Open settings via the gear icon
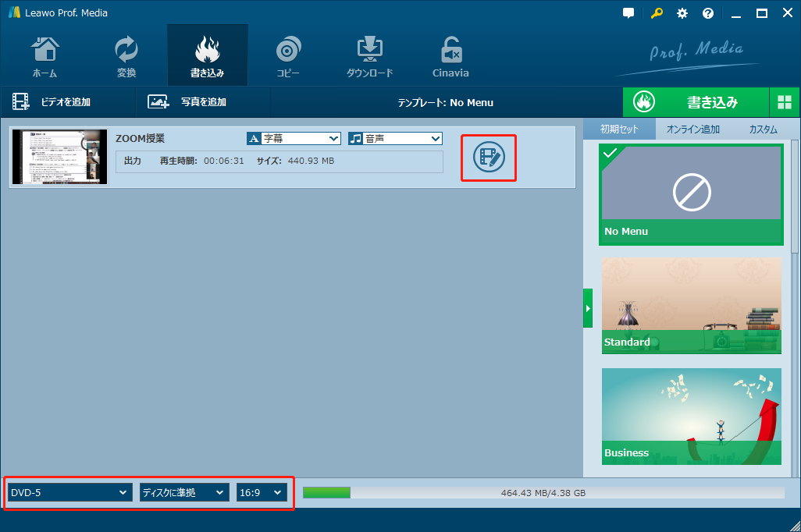Image resolution: width=801 pixels, height=532 pixels. click(682, 13)
